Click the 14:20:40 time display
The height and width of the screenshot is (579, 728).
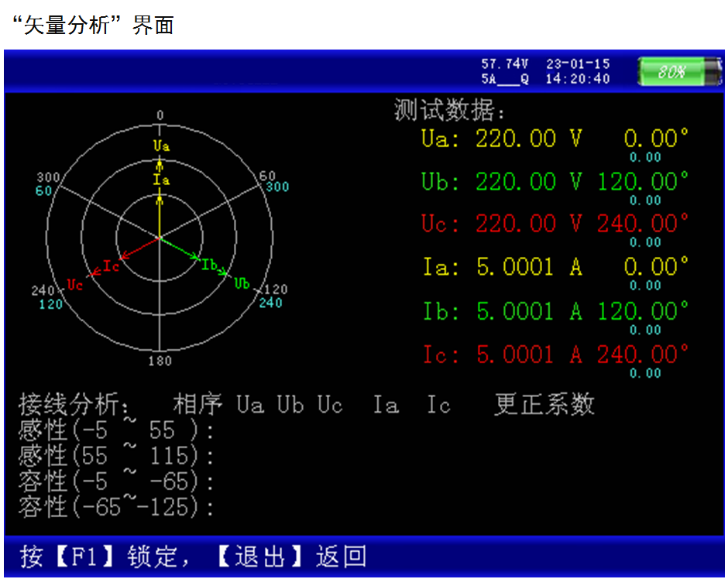[x=578, y=79]
